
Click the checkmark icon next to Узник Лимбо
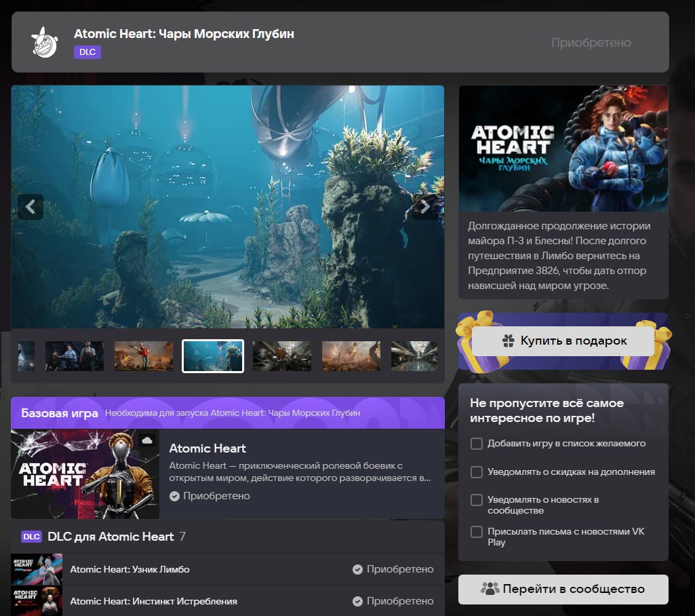tap(358, 570)
